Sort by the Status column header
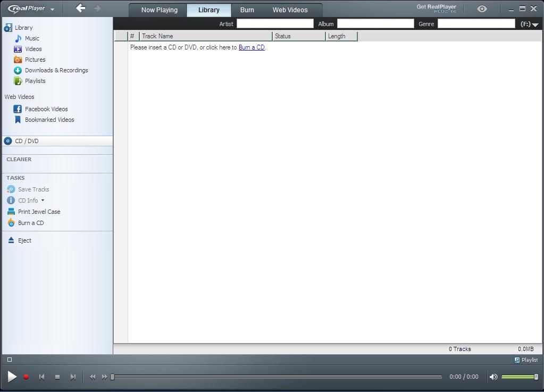544x392 pixels. click(299, 36)
